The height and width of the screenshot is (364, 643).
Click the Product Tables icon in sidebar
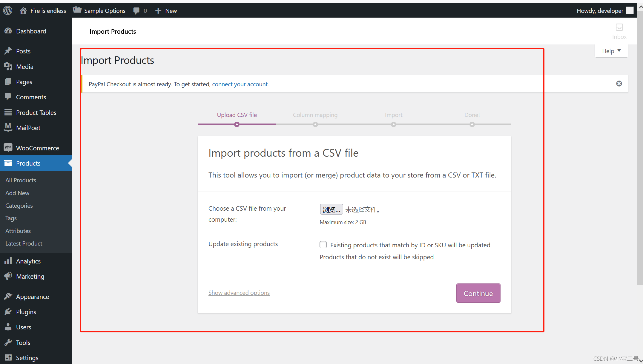[7, 112]
